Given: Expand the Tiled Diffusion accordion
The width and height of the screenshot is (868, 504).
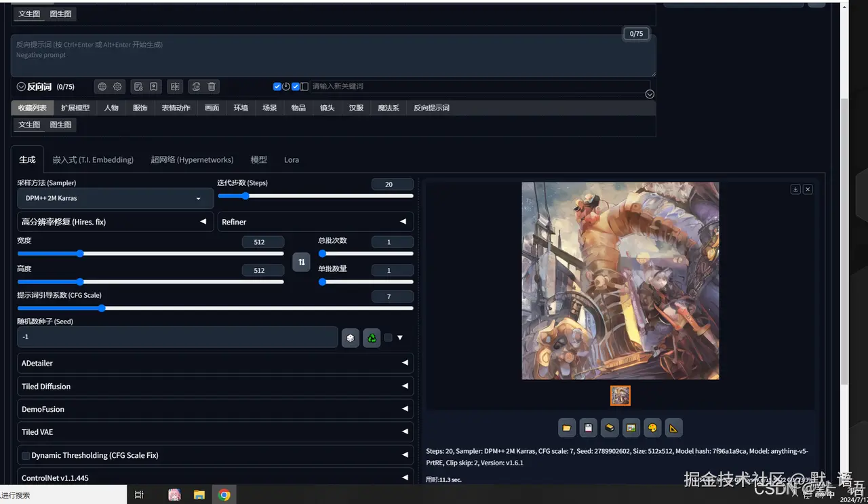Looking at the screenshot, I should click(x=216, y=386).
